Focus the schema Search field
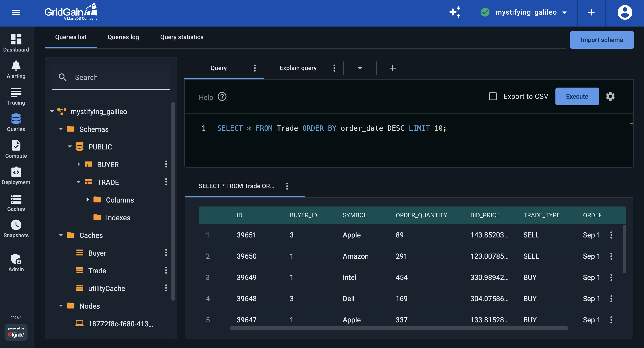The image size is (644, 348). point(111,77)
